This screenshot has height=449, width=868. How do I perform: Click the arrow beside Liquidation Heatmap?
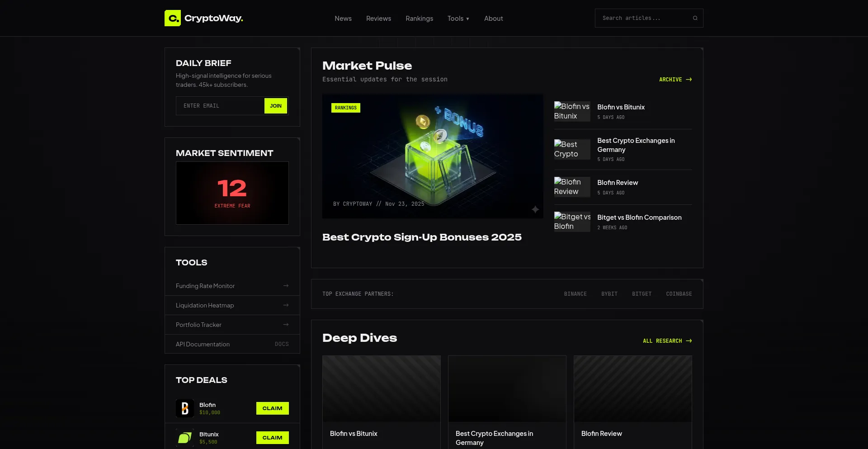286,305
